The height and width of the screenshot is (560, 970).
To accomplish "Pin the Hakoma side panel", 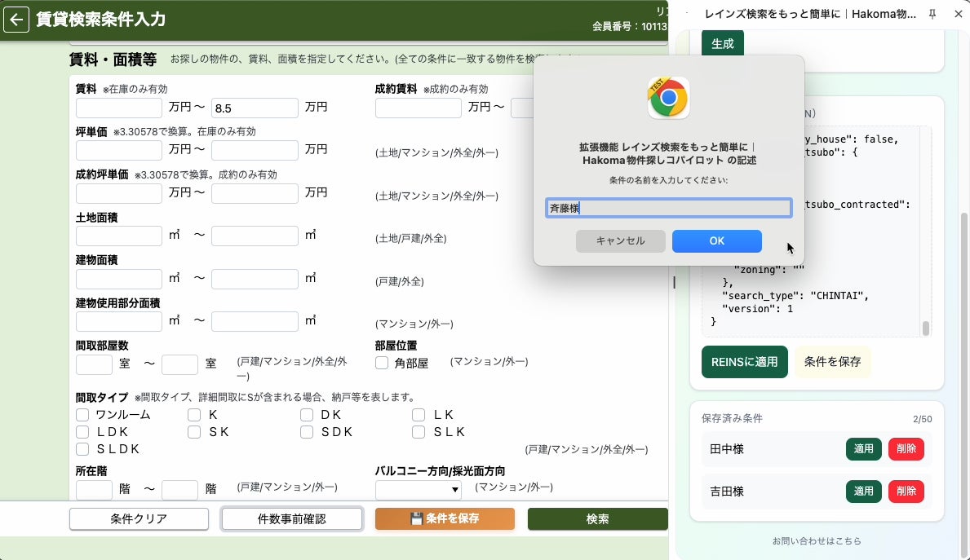I will 932,14.
